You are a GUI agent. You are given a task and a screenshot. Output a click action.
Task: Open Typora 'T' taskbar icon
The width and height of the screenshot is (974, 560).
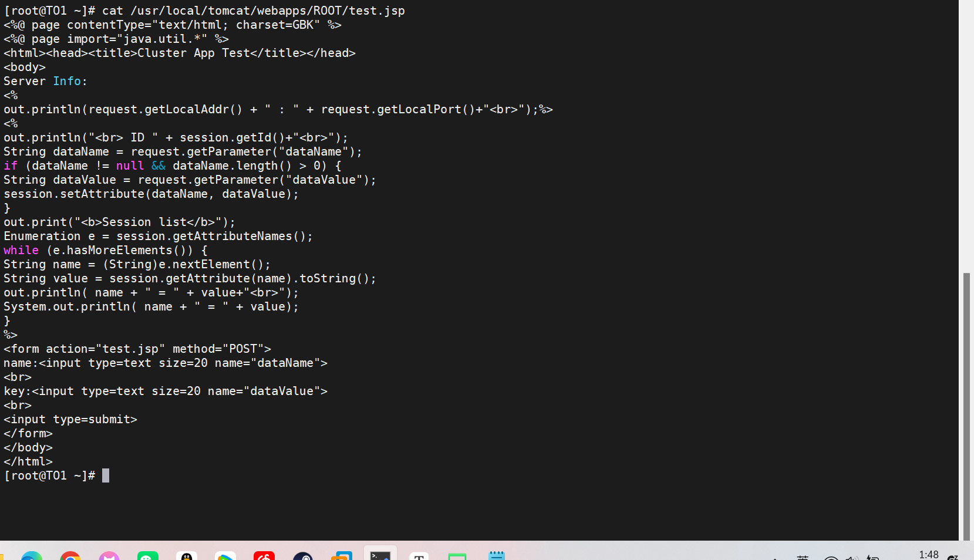point(419,555)
